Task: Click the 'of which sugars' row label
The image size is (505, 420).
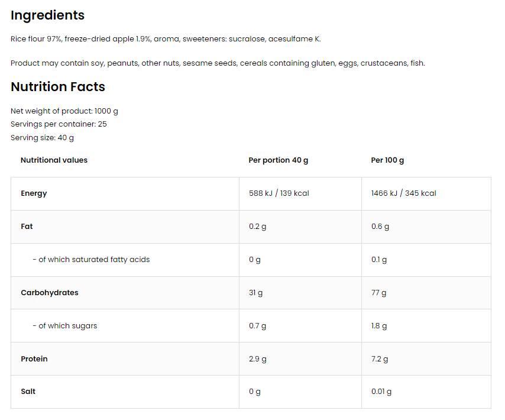Action: (x=64, y=326)
